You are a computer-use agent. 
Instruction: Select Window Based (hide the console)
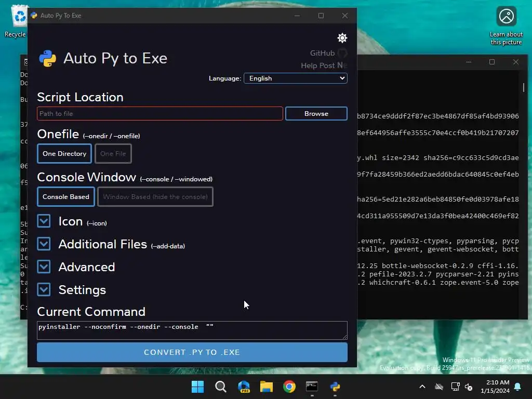click(x=155, y=197)
